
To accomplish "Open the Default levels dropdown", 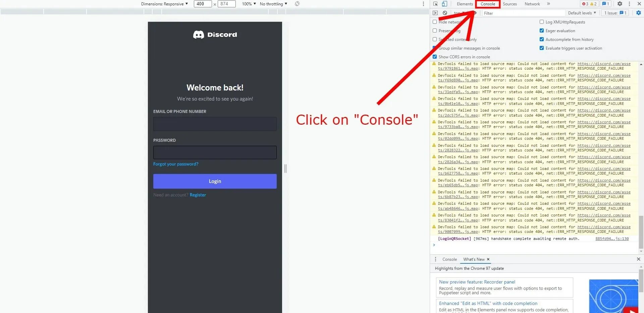I will pos(582,13).
